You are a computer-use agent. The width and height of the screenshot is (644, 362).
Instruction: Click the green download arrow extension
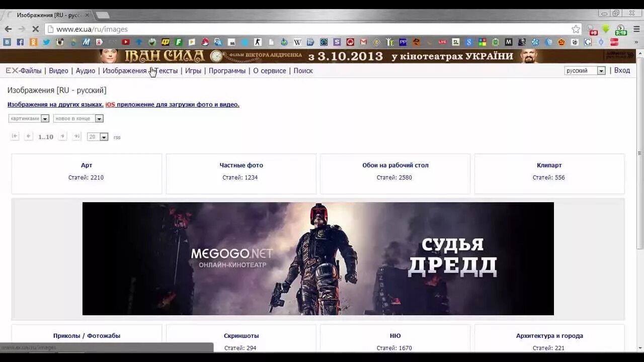click(x=606, y=29)
